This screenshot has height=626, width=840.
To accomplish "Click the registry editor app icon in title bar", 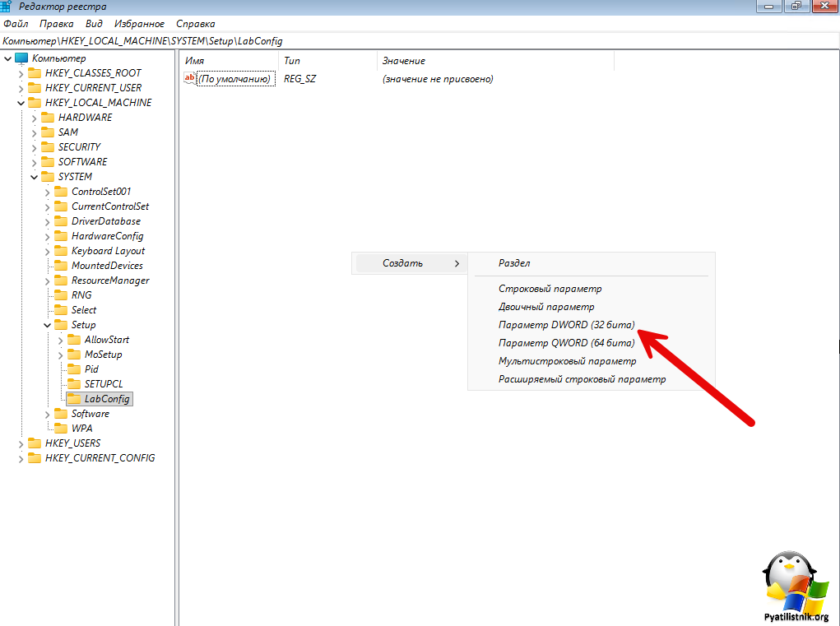I will 6,7.
